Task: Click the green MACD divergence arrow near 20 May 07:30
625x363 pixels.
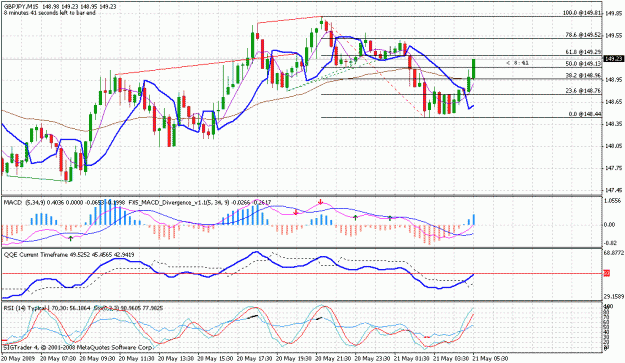Action: point(71,238)
